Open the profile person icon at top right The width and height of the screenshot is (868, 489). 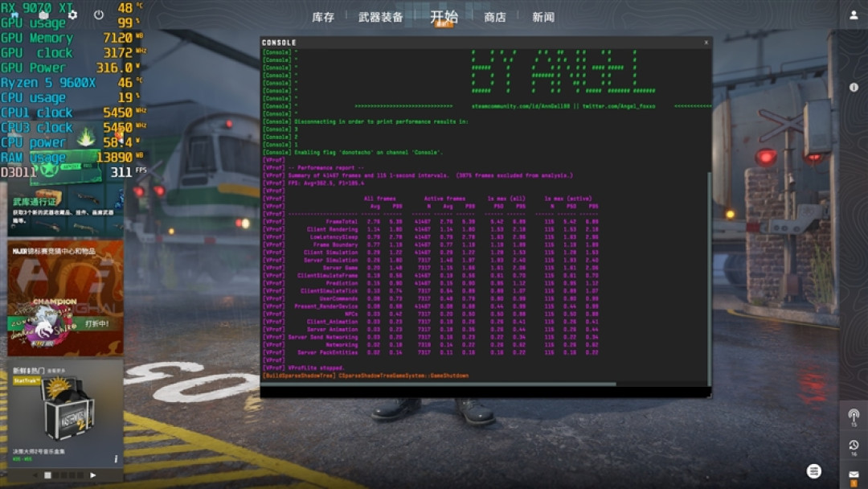click(854, 15)
